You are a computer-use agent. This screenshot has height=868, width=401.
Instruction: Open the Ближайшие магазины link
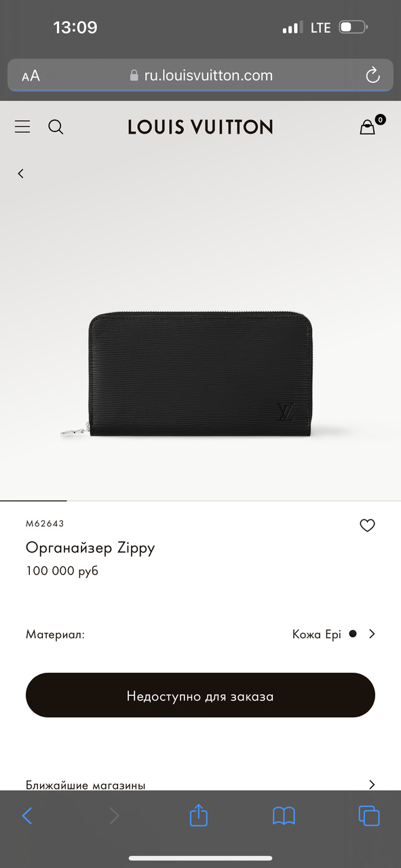[x=85, y=785]
